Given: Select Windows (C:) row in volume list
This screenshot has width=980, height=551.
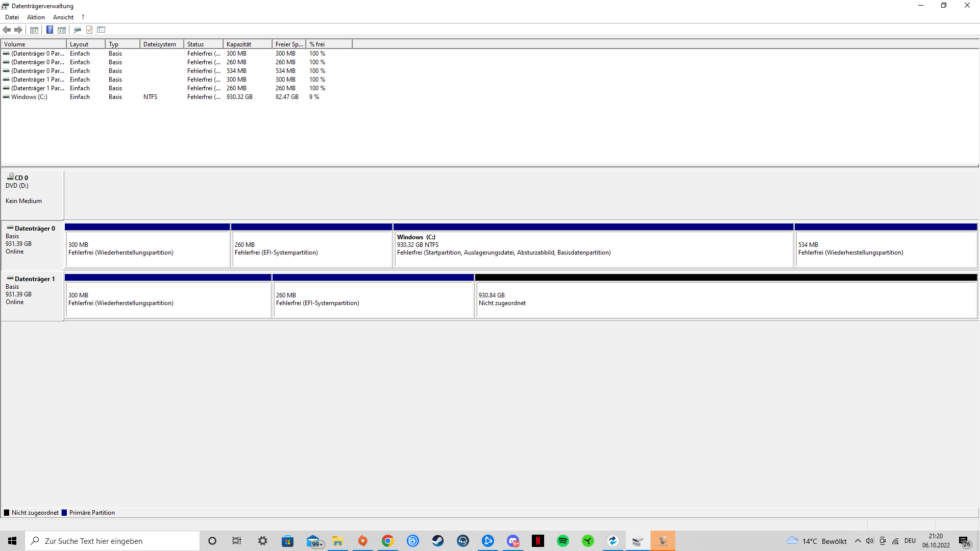Looking at the screenshot, I should point(29,97).
